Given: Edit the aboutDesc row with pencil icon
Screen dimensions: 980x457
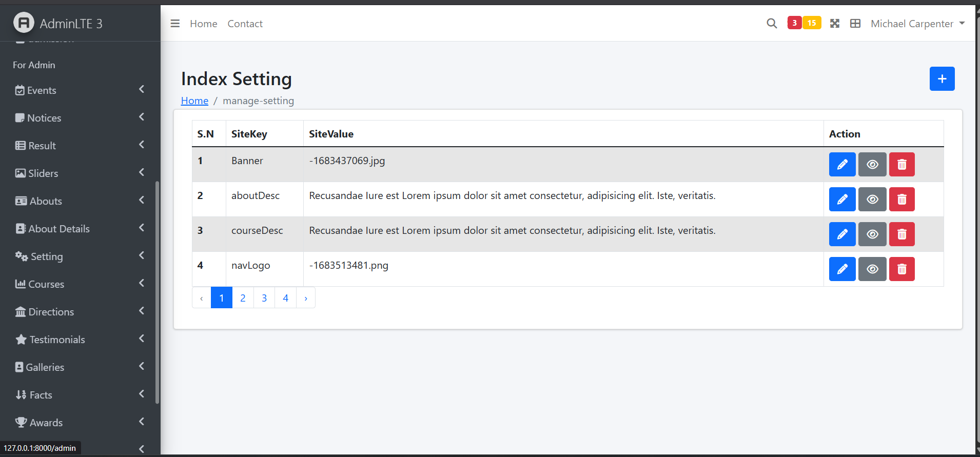Looking at the screenshot, I should (x=842, y=200).
